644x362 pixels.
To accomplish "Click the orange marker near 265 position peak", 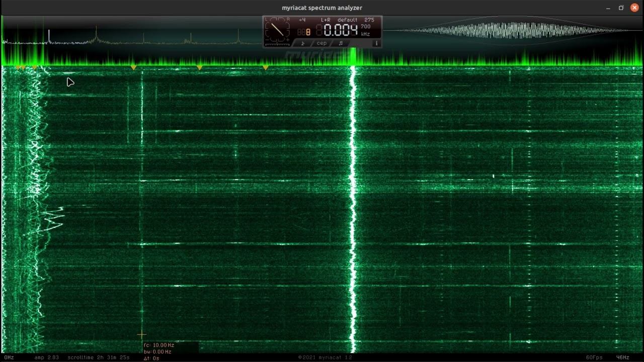I will coord(133,67).
